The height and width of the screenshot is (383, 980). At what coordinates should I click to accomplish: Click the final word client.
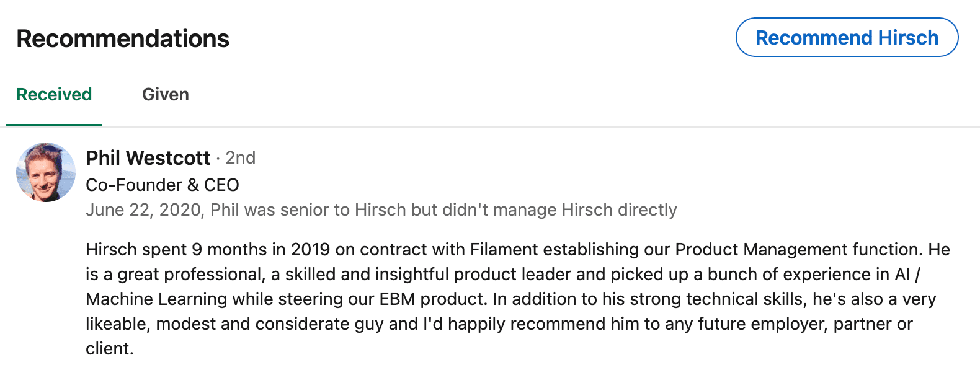(x=107, y=348)
